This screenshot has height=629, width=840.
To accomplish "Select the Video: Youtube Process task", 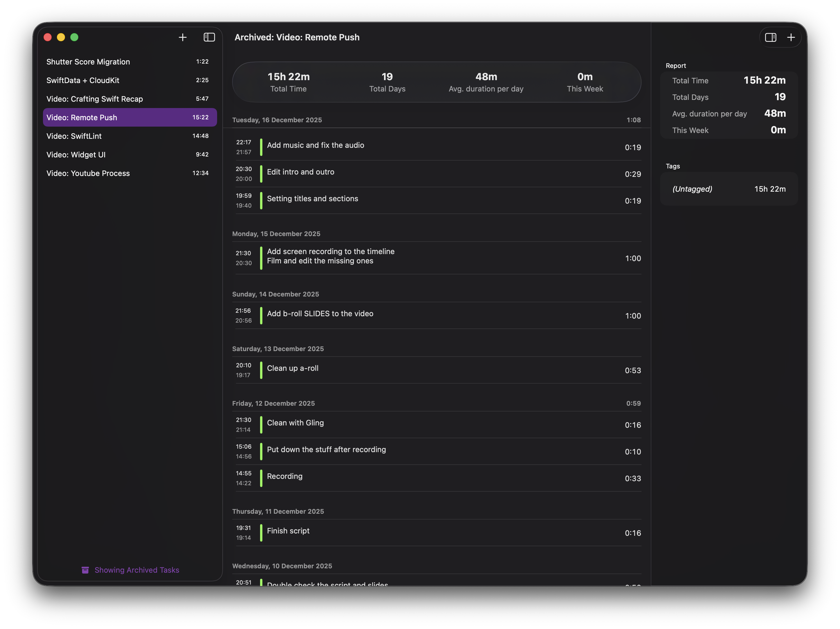I will pos(129,173).
